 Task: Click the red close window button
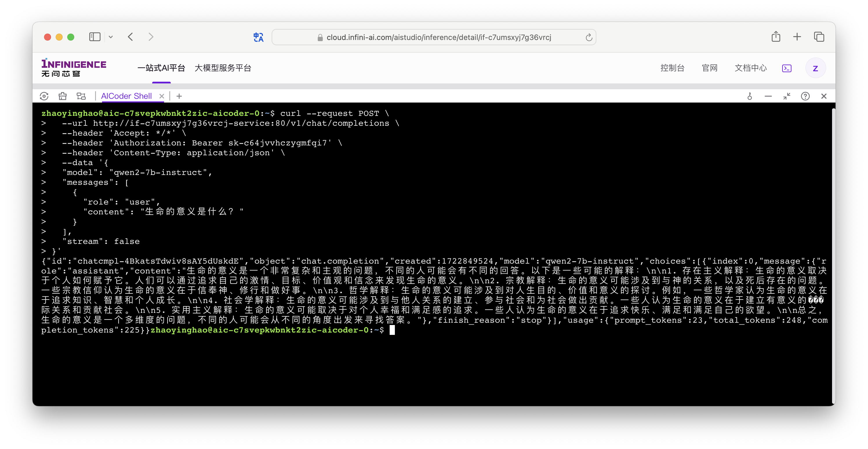click(48, 37)
